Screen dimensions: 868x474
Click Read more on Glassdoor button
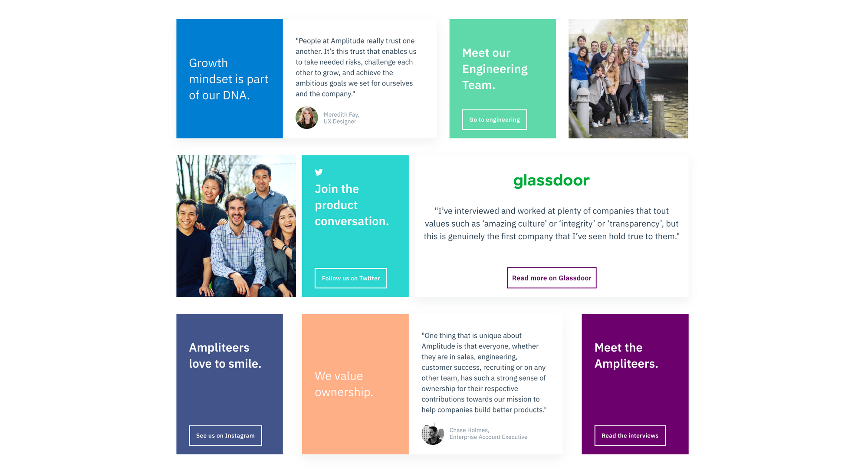click(x=551, y=277)
